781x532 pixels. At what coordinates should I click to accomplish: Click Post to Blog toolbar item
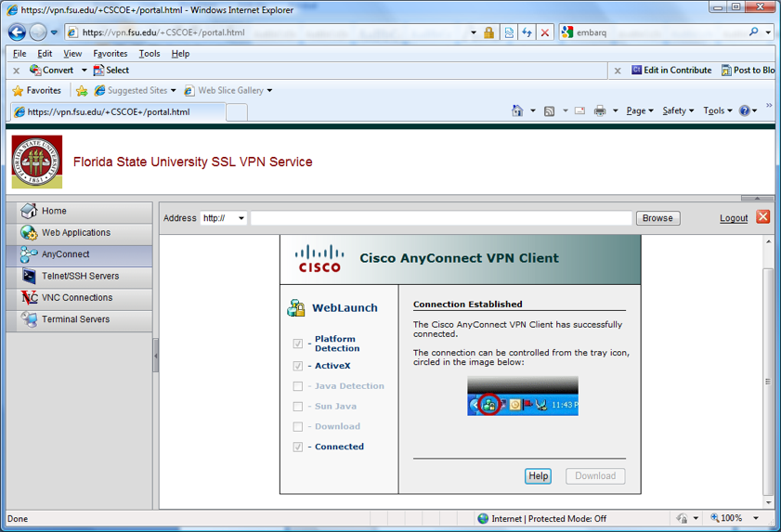click(x=748, y=71)
